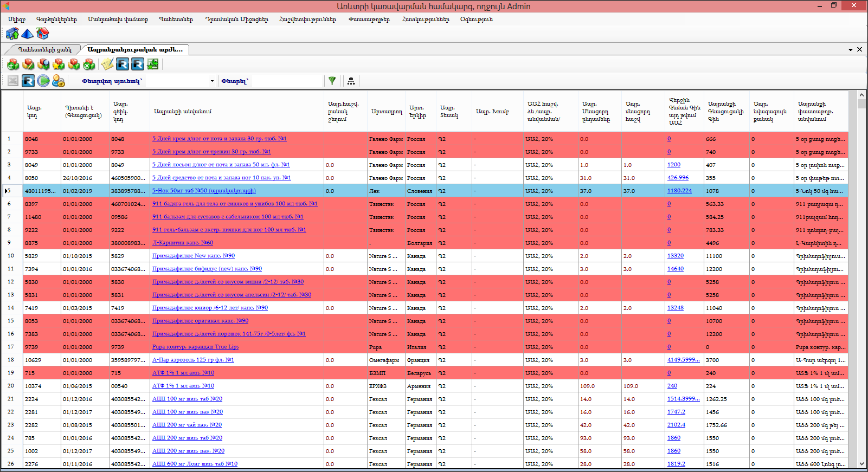Click the Беларусь country cell

pyautogui.click(x=420, y=373)
